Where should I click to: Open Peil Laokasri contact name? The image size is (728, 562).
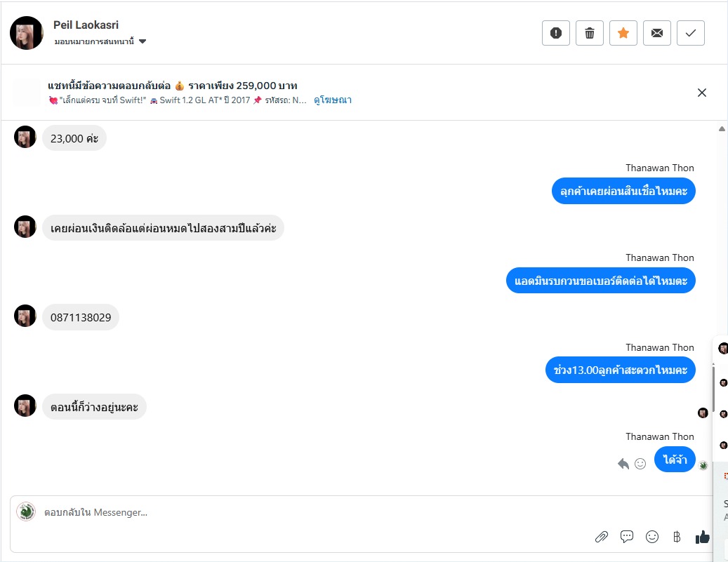coord(86,25)
